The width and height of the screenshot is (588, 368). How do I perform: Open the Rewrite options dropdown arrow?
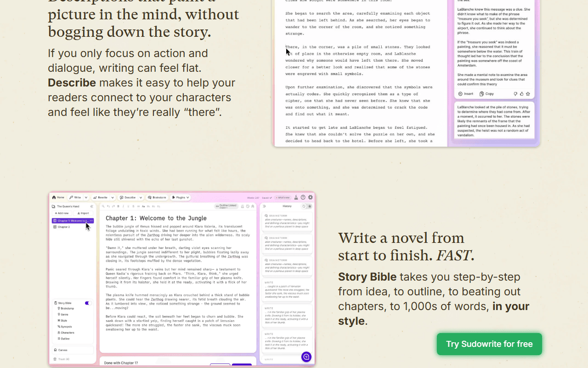[113, 197]
